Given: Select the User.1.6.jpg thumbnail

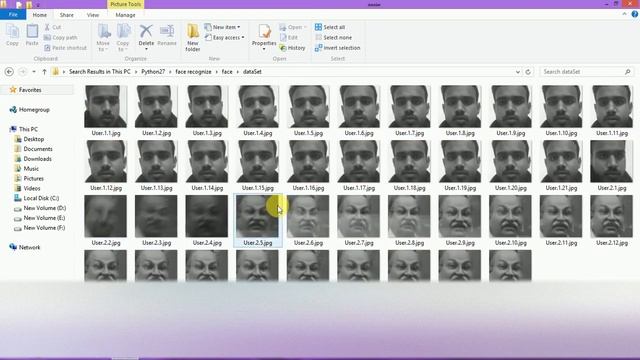Looking at the screenshot, I should [x=359, y=107].
